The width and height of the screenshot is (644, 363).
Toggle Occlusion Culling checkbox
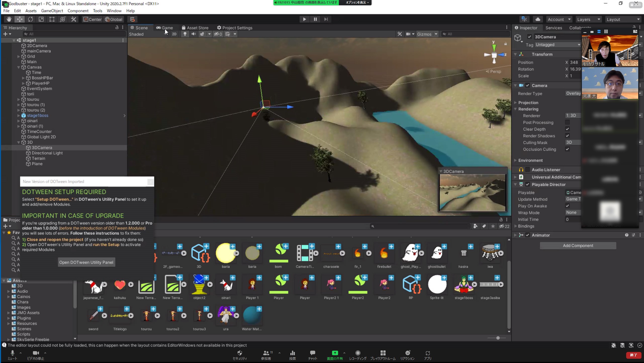click(567, 149)
